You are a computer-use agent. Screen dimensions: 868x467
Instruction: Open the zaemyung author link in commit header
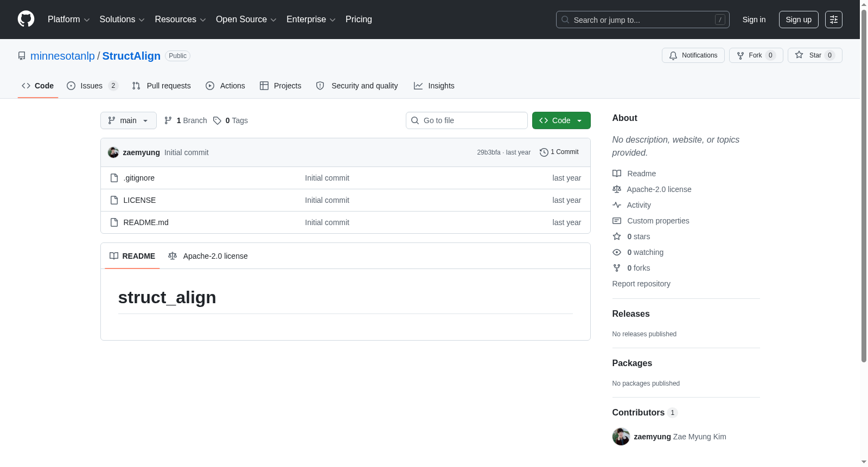point(142,152)
